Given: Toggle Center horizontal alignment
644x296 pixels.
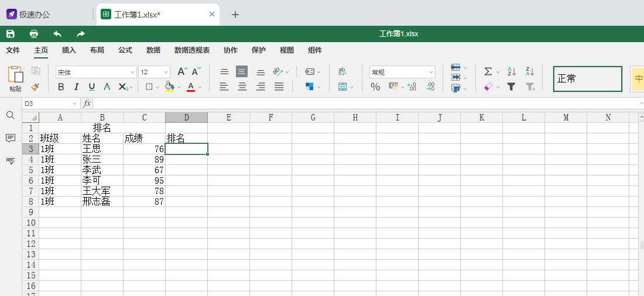Looking at the screenshot, I should (242, 87).
